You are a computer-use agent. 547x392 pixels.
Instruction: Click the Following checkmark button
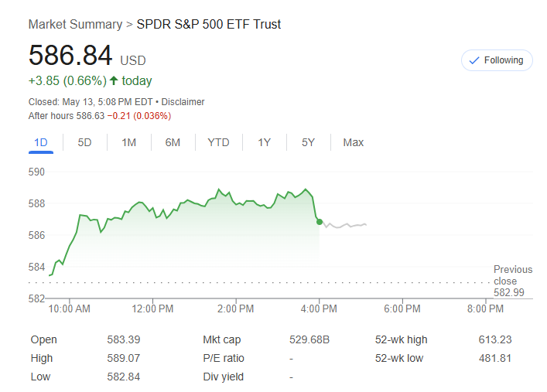(x=497, y=60)
